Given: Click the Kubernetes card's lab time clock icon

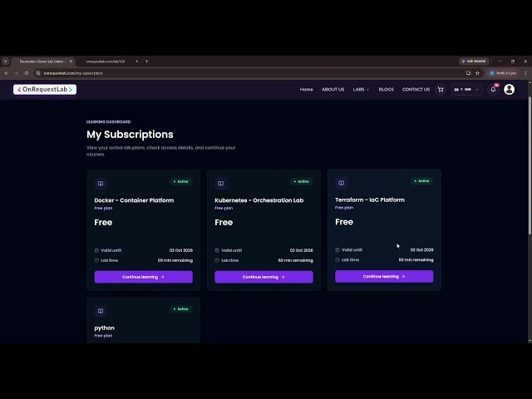Looking at the screenshot, I should tap(217, 260).
